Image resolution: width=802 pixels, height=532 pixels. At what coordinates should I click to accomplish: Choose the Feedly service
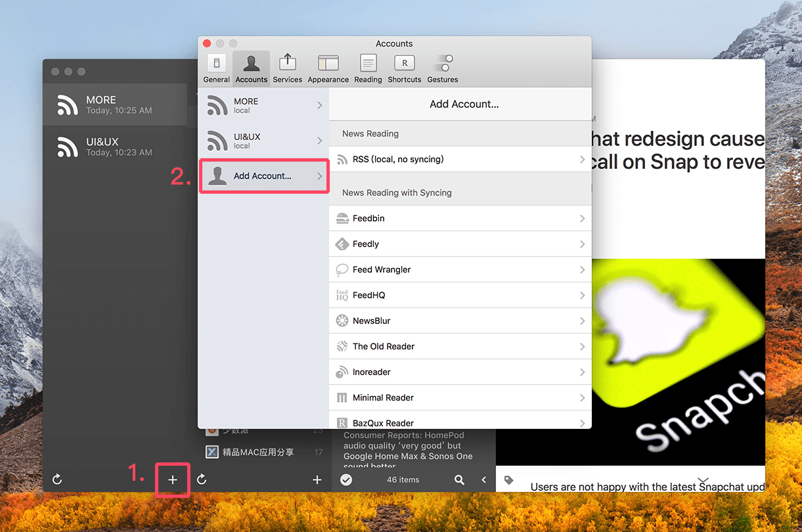pos(460,244)
